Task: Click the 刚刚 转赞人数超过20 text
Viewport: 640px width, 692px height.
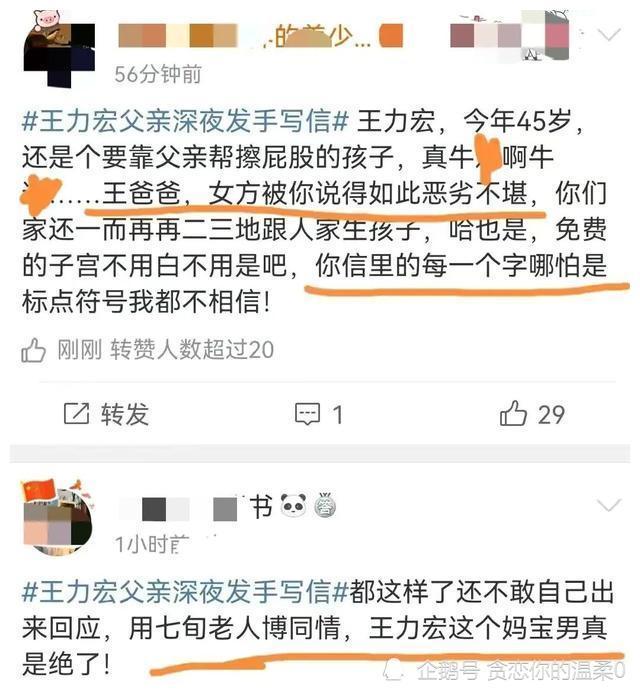Action: point(166,350)
